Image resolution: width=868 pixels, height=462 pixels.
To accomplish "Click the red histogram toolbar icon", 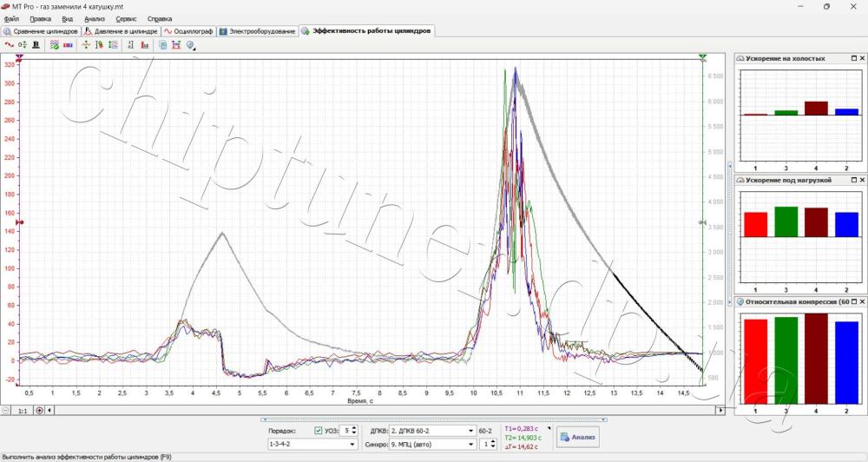I will [x=145, y=45].
